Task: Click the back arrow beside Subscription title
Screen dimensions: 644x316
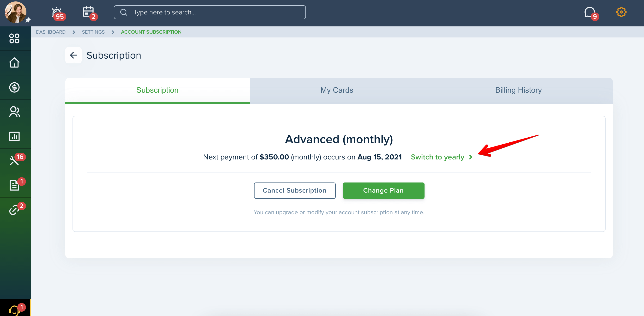Action: [x=73, y=55]
